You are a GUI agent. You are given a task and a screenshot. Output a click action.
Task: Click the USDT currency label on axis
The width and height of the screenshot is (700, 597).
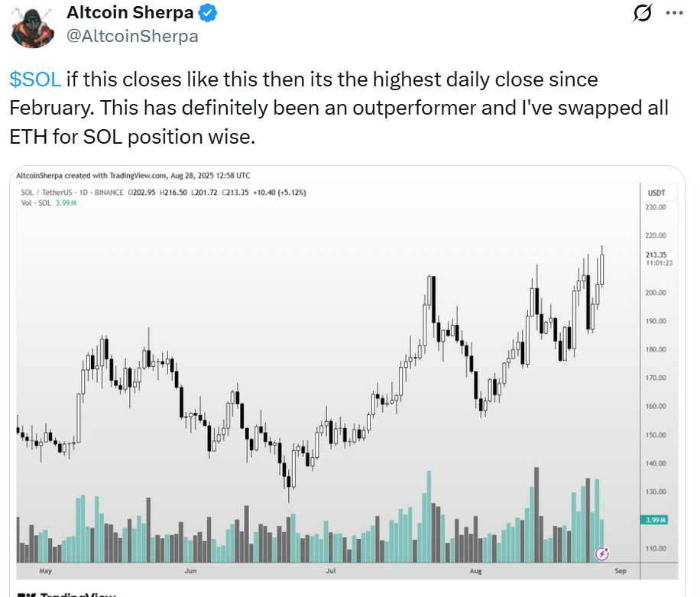coord(656,193)
